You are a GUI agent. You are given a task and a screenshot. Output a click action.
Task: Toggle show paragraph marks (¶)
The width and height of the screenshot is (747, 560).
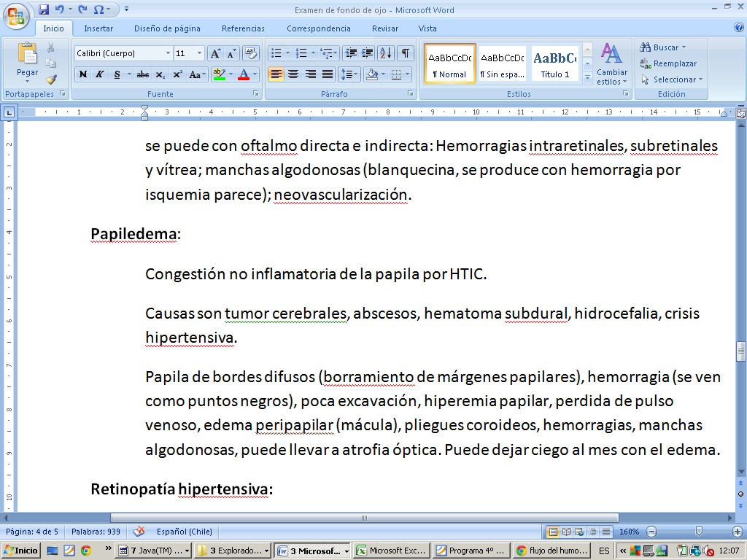tap(405, 53)
